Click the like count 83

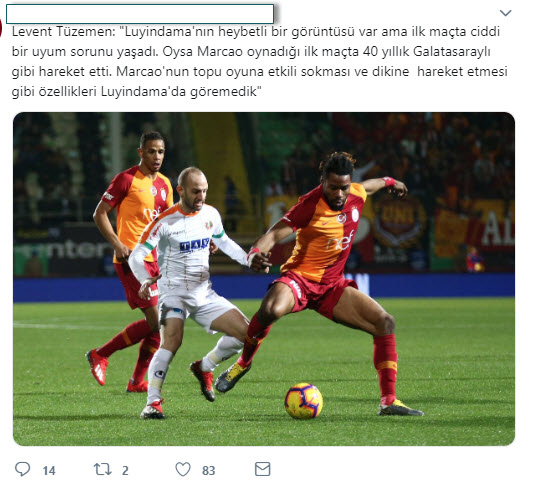tap(208, 470)
